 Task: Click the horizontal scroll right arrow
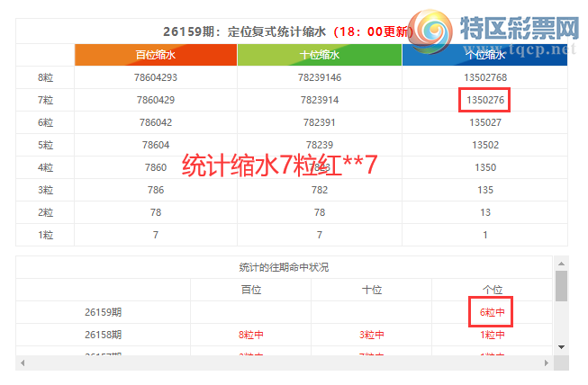click(x=547, y=363)
